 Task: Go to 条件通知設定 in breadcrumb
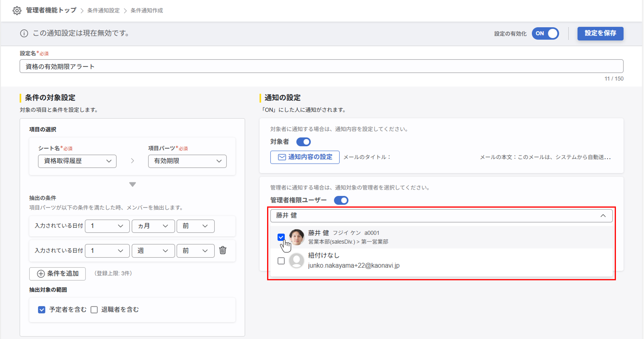pos(103,11)
